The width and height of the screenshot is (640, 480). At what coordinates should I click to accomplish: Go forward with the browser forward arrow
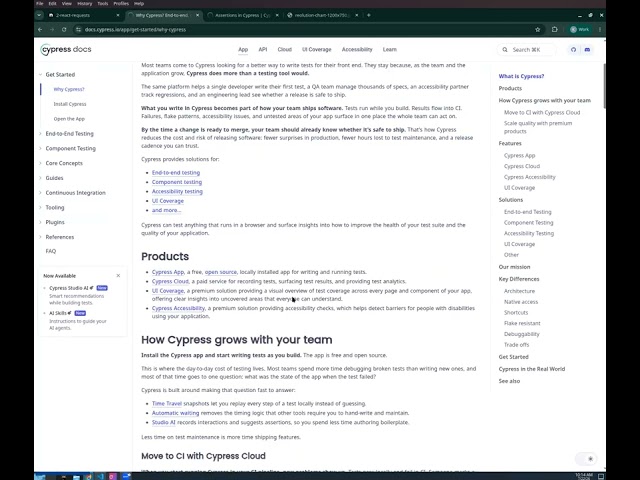[52, 29]
